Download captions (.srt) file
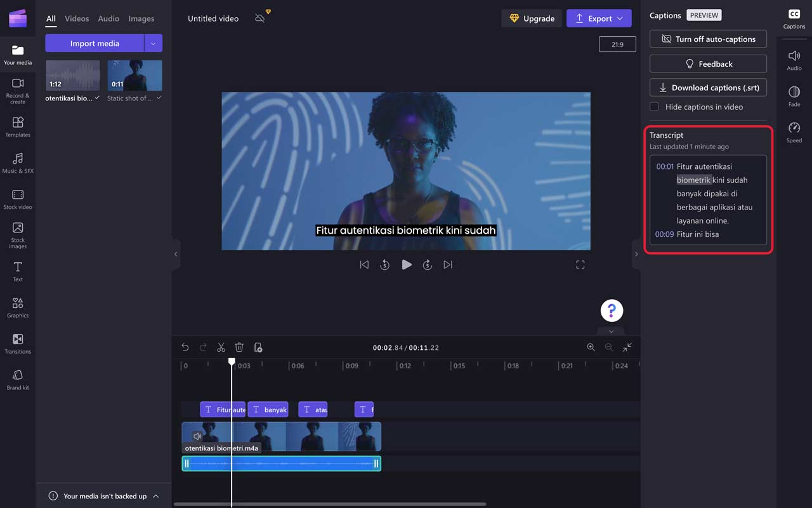 point(708,88)
